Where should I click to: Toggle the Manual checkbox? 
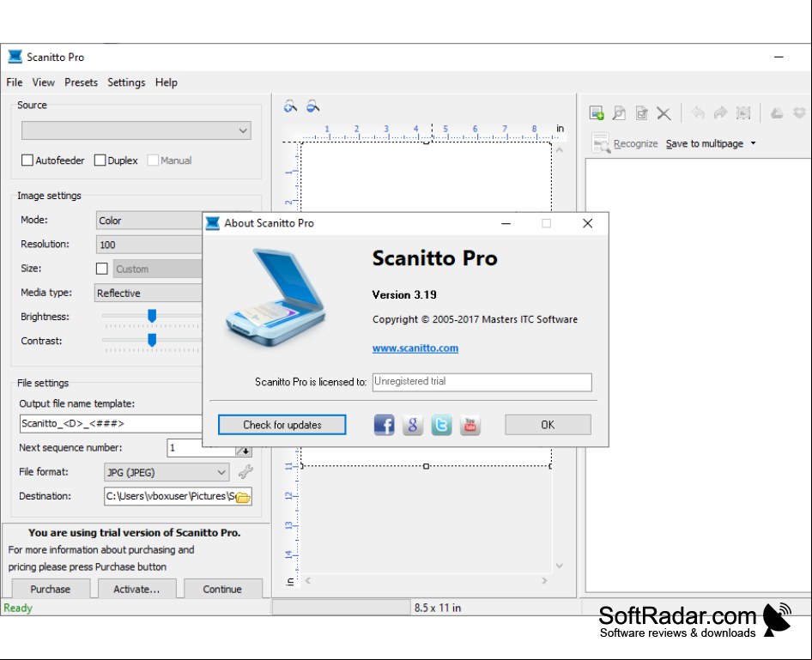pyautogui.click(x=153, y=160)
